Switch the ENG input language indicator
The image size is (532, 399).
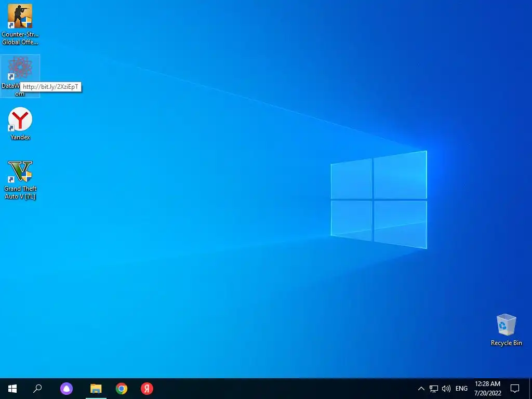pyautogui.click(x=461, y=389)
